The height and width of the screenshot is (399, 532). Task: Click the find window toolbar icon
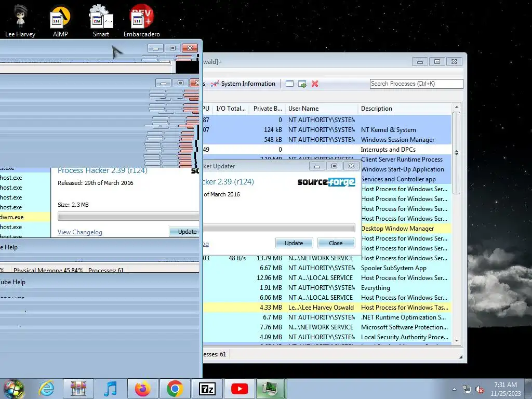click(x=289, y=84)
